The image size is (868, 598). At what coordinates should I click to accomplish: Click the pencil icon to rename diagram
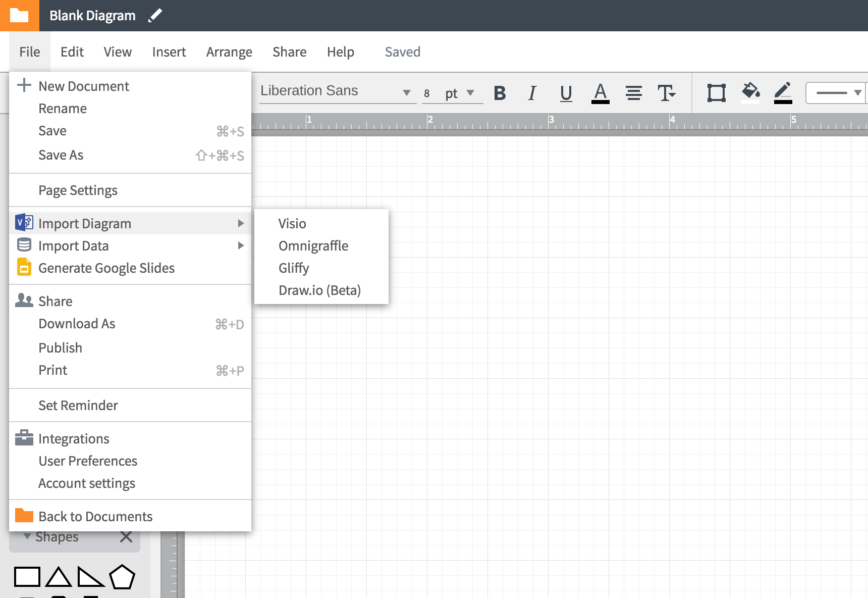(155, 16)
